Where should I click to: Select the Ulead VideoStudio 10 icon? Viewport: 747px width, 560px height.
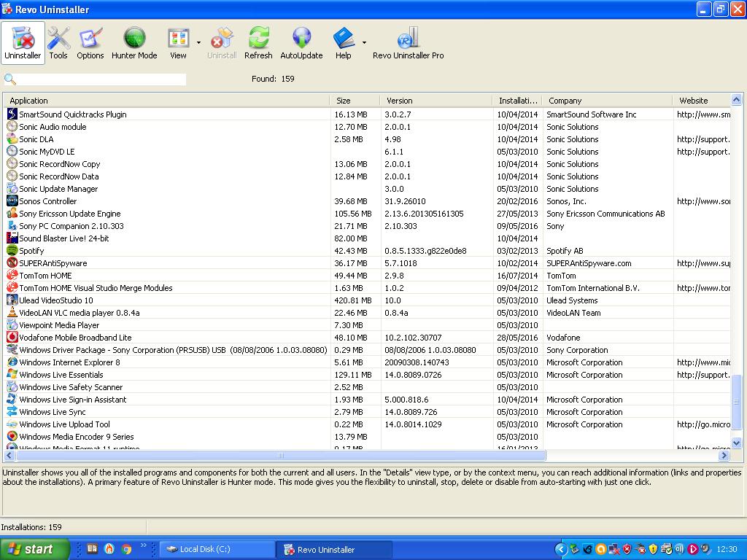12,300
